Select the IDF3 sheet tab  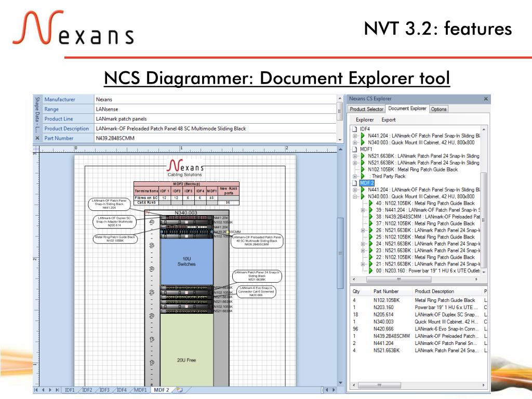click(104, 390)
